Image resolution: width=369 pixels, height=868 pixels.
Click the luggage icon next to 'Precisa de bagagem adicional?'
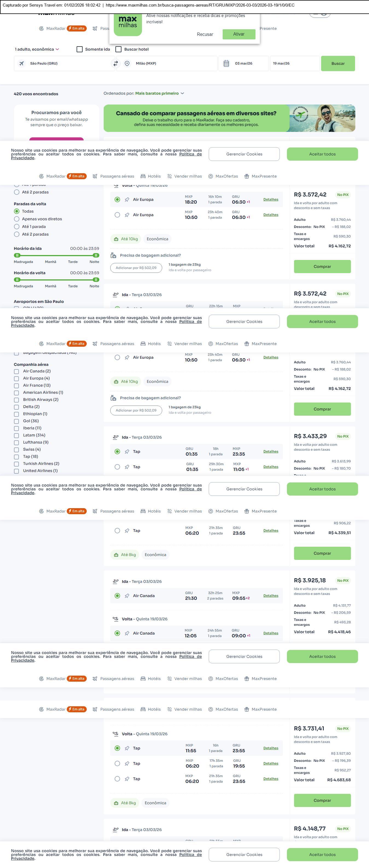114,255
